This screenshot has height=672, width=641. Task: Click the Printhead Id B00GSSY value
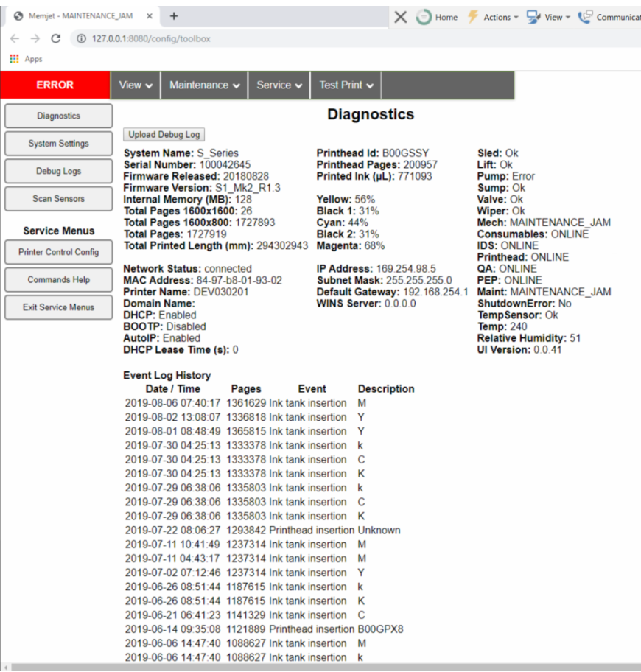click(x=405, y=153)
